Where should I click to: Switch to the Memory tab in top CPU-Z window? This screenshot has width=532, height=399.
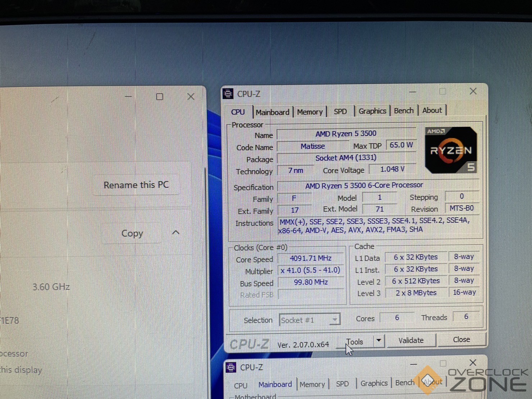pyautogui.click(x=310, y=112)
